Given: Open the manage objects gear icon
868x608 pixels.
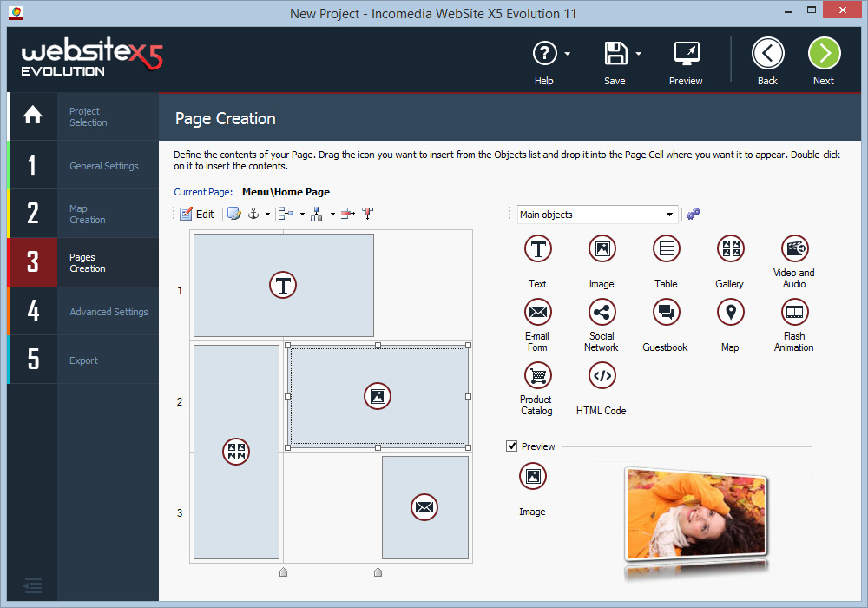Looking at the screenshot, I should [693, 214].
